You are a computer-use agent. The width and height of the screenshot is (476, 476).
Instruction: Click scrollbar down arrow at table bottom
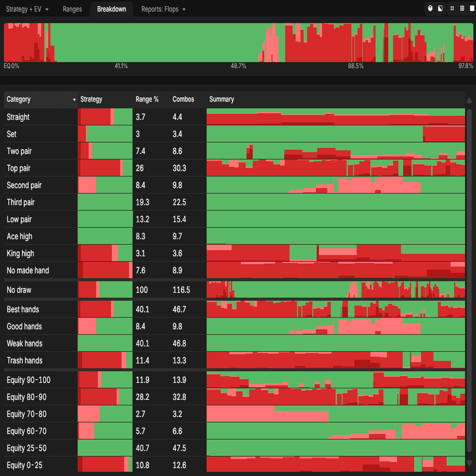point(469,463)
